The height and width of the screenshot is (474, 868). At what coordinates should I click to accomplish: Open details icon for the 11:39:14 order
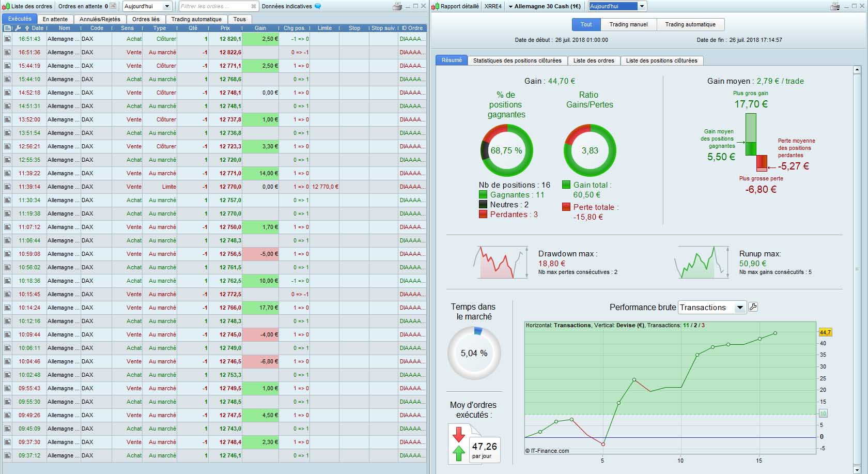tap(8, 187)
